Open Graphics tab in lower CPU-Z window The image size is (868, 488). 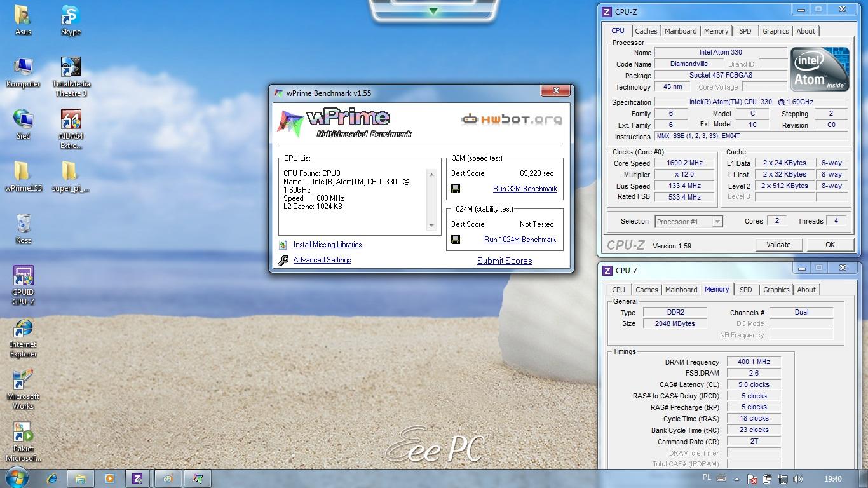(776, 290)
